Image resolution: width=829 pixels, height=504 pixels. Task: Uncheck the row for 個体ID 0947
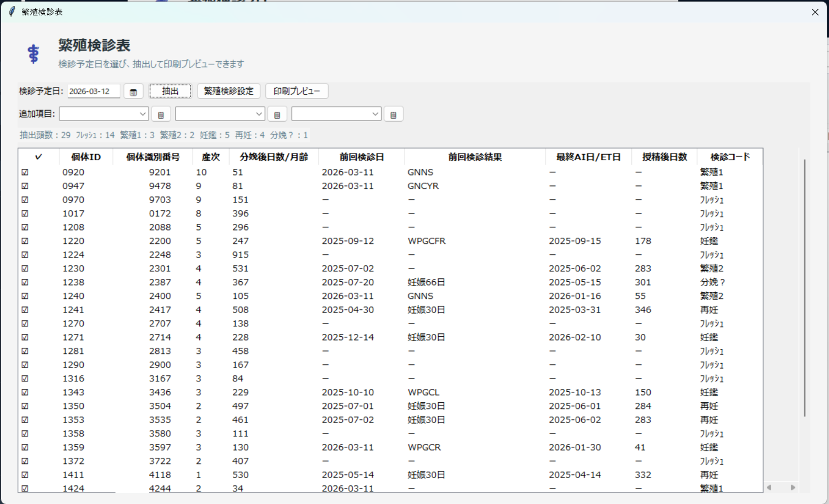pyautogui.click(x=25, y=186)
